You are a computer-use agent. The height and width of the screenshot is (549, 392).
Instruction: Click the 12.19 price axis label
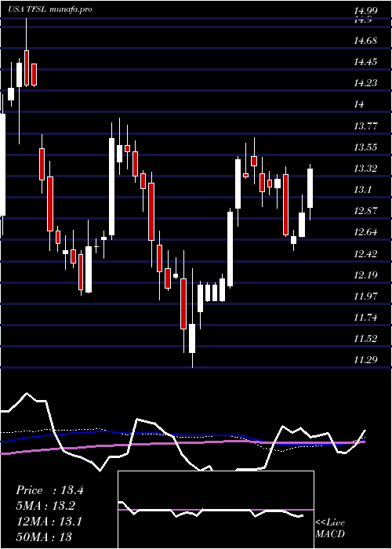[x=365, y=275]
